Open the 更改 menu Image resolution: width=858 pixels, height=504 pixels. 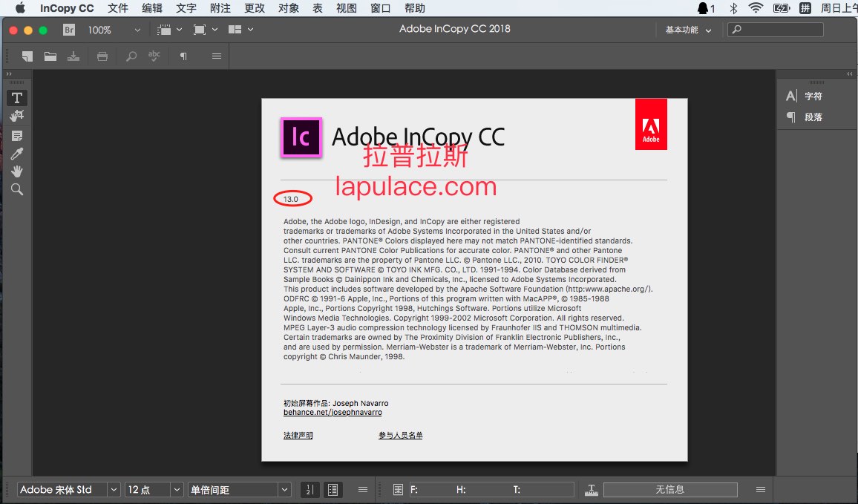coord(255,8)
